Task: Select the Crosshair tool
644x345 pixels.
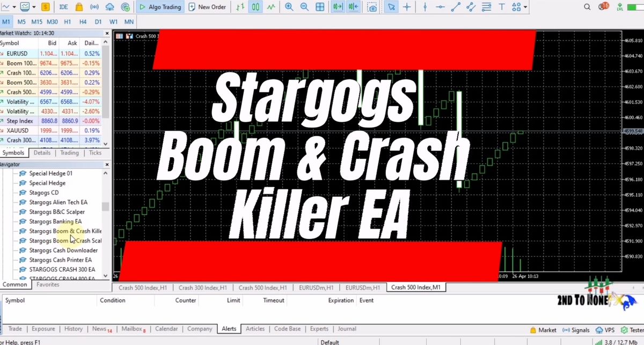Action: coord(407,7)
